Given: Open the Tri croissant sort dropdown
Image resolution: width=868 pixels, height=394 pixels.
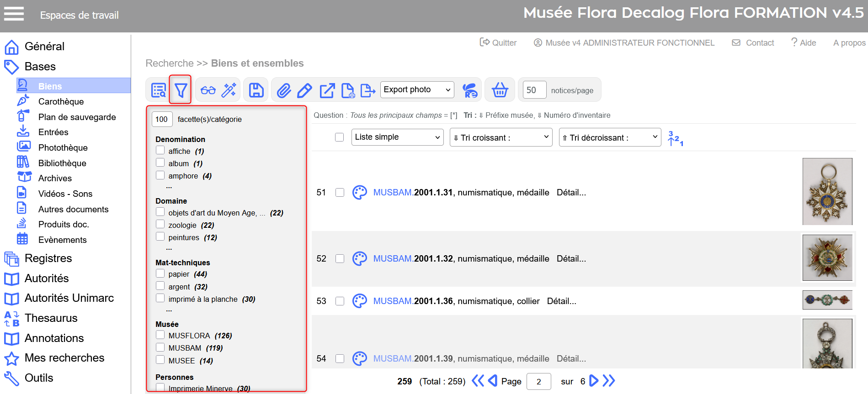Looking at the screenshot, I should [501, 137].
